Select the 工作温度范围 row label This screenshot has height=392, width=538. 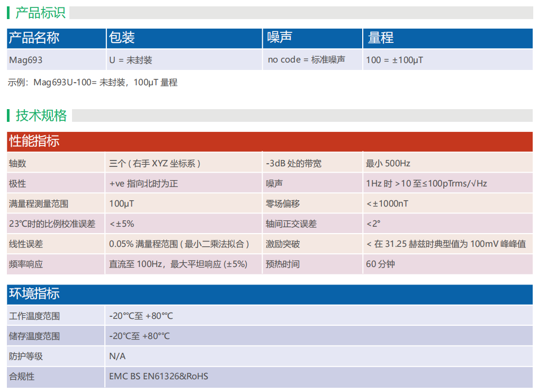pos(34,316)
